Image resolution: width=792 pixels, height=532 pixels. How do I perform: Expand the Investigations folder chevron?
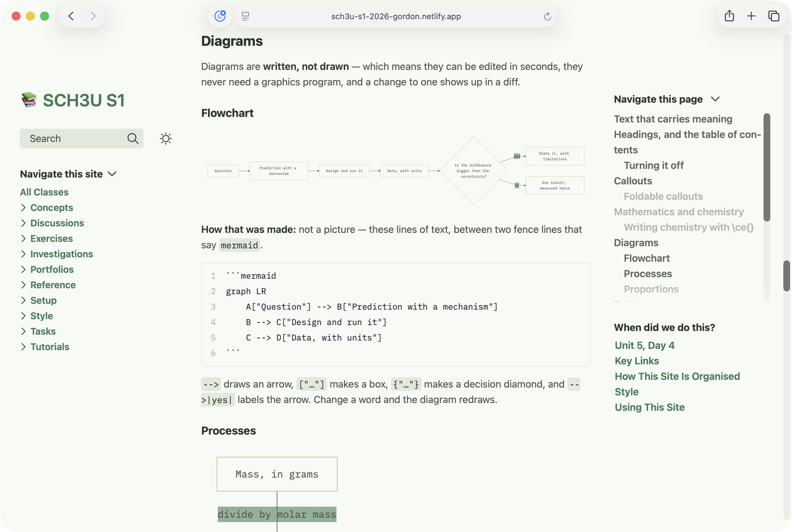coord(23,254)
